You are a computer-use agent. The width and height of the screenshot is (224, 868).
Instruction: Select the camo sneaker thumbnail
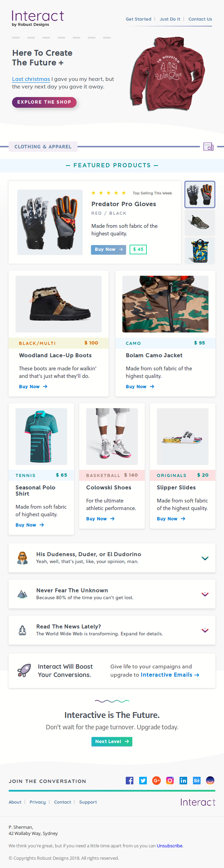pos(200,222)
